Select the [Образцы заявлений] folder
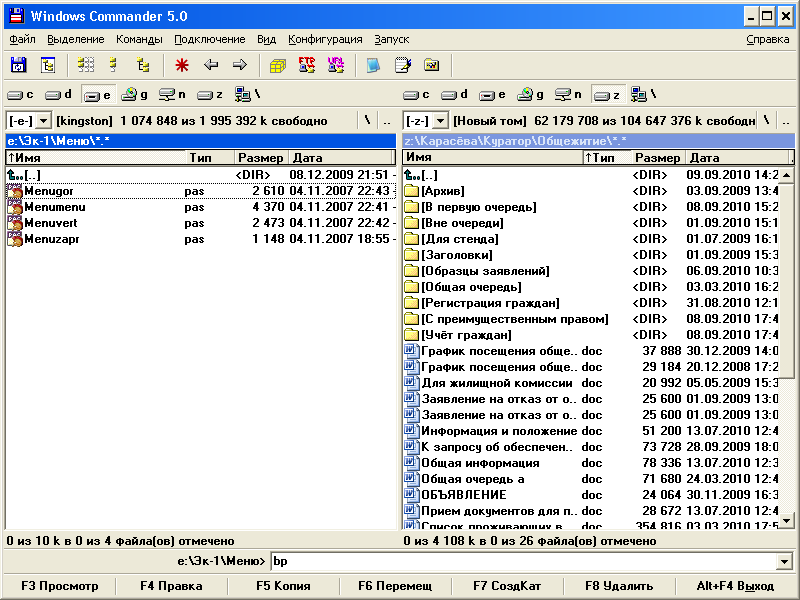 tap(591, 271)
